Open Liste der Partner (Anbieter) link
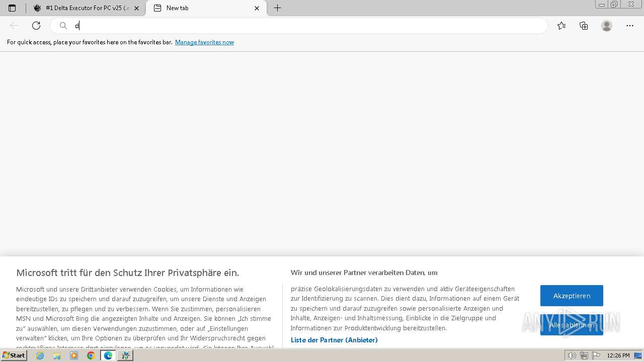Screen dimensions: 644x362 pos(334,340)
